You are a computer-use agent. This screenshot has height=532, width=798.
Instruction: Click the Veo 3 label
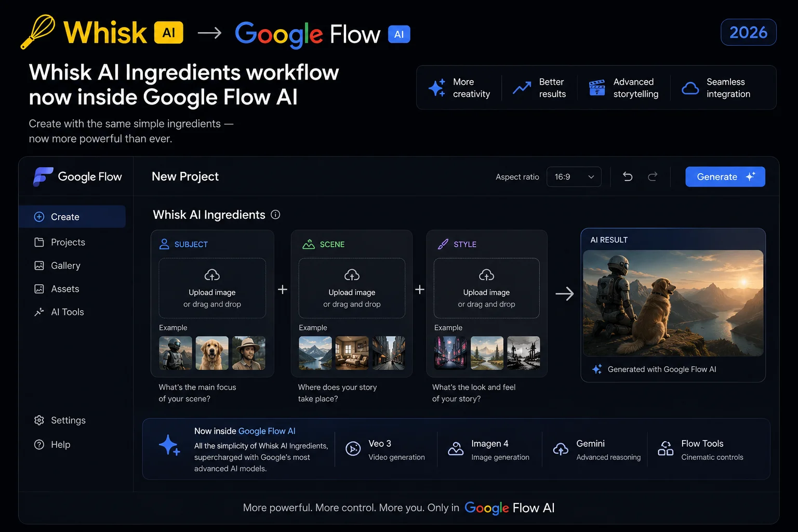[x=380, y=444]
